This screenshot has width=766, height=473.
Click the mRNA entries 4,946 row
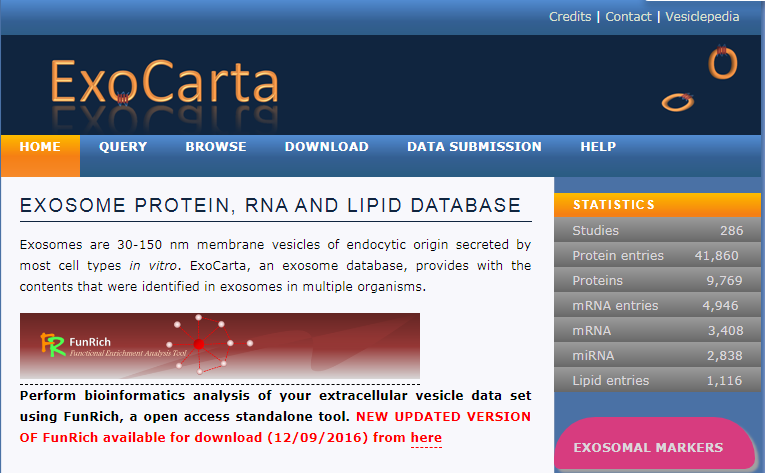(658, 305)
